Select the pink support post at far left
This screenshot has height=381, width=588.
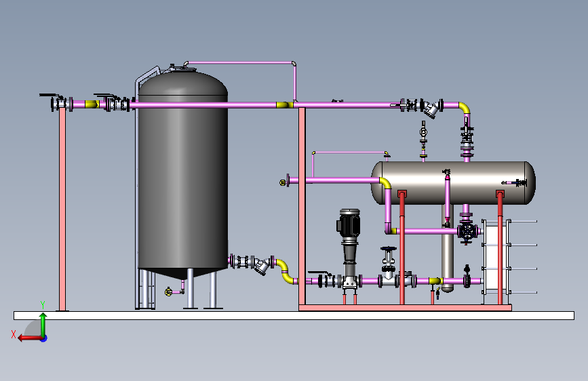click(62, 210)
